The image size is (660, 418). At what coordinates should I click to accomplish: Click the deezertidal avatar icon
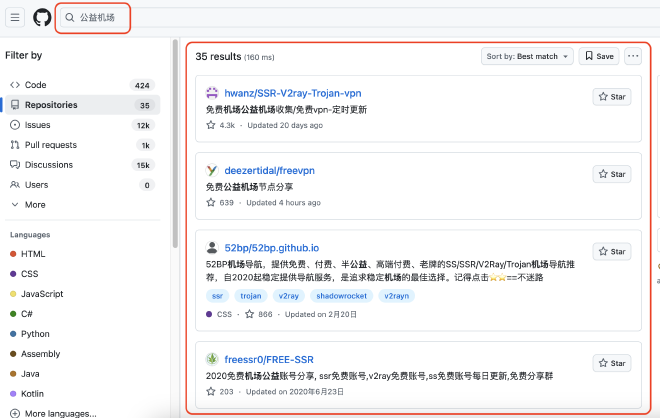212,170
